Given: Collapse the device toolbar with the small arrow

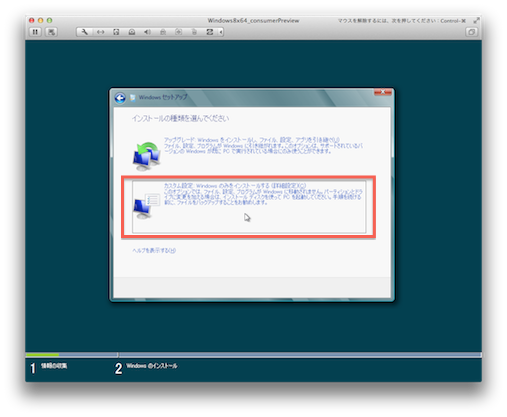Looking at the screenshot, I should [221, 32].
